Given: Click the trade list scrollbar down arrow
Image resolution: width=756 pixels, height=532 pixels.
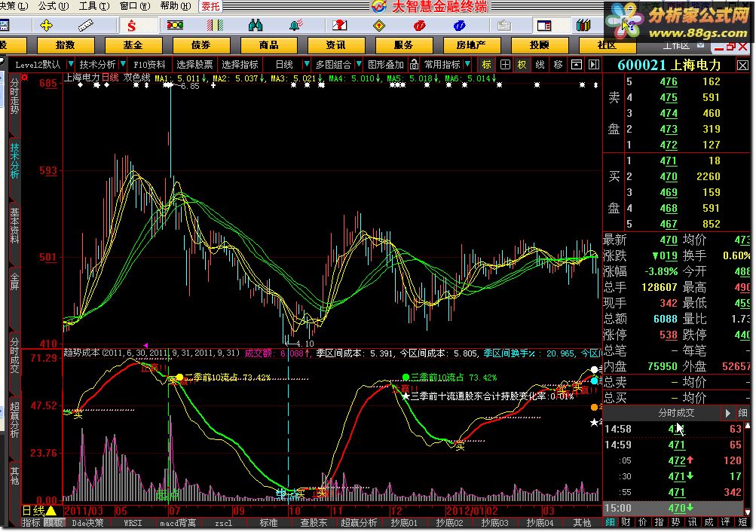Looking at the screenshot, I should 747,512.
